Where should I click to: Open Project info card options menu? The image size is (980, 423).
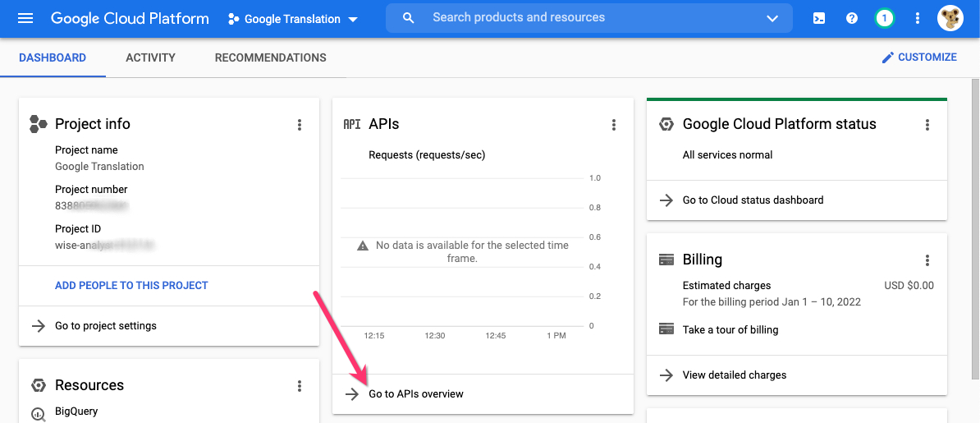[300, 125]
